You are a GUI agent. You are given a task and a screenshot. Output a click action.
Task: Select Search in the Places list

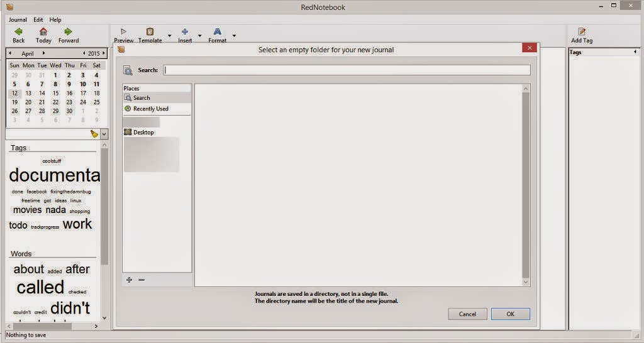pyautogui.click(x=157, y=97)
